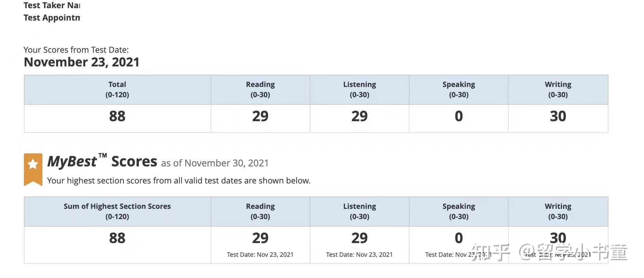Screen dimensions: 644x278
Task: Click the Total (0-120) column header
Action: coord(117,89)
